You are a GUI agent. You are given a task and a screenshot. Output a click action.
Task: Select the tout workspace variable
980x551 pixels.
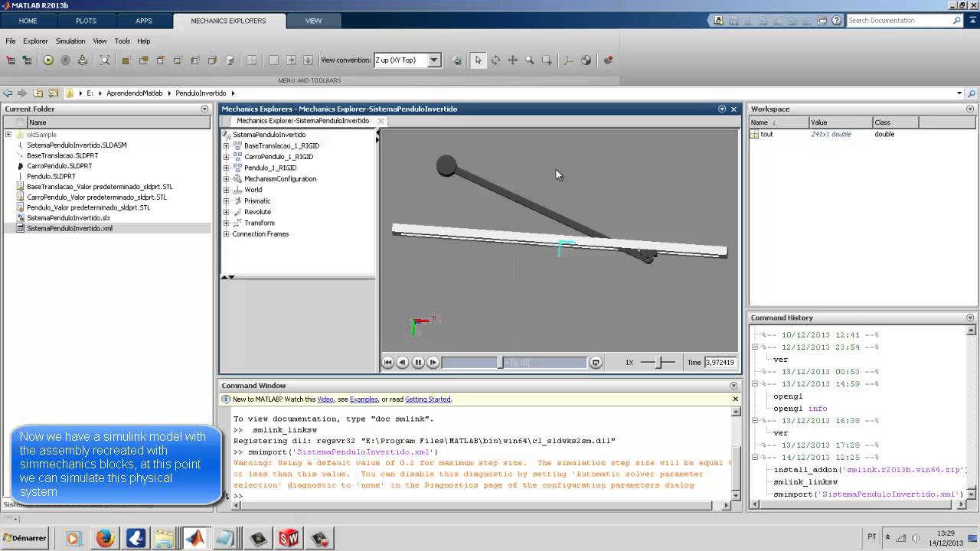tap(766, 135)
